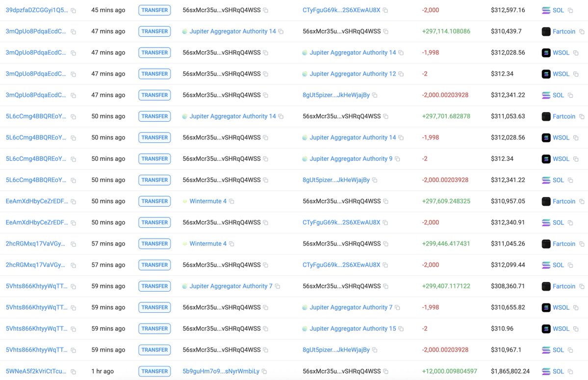Open Fartcoin token in $308,360.71 row
The image size is (588, 380).
pos(563,286)
